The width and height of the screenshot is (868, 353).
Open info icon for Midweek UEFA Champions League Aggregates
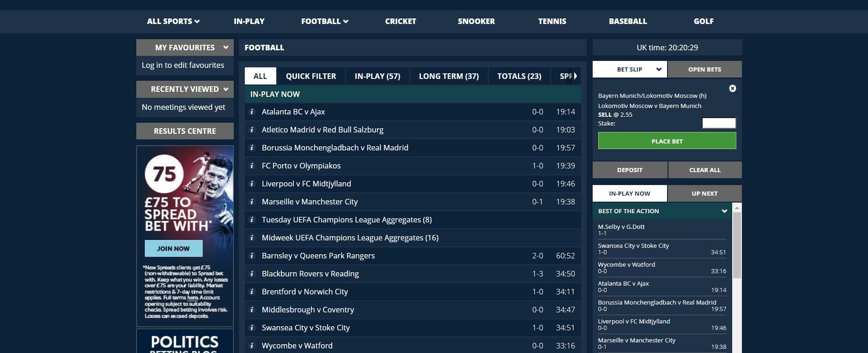pyautogui.click(x=252, y=238)
